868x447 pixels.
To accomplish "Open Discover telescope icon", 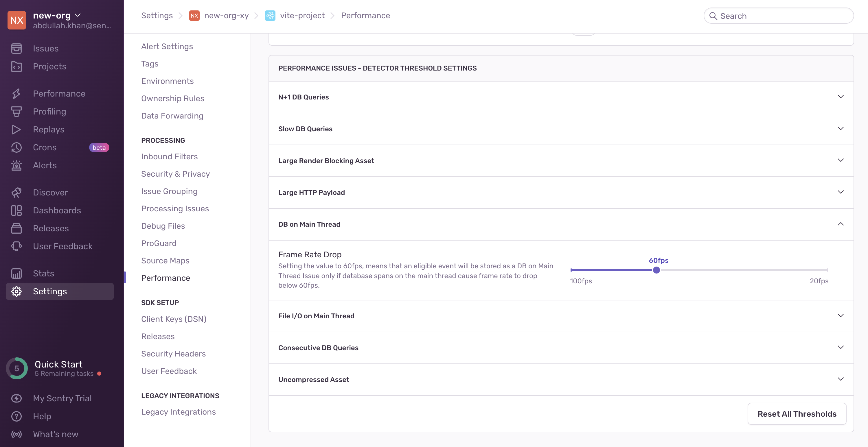I will point(16,192).
